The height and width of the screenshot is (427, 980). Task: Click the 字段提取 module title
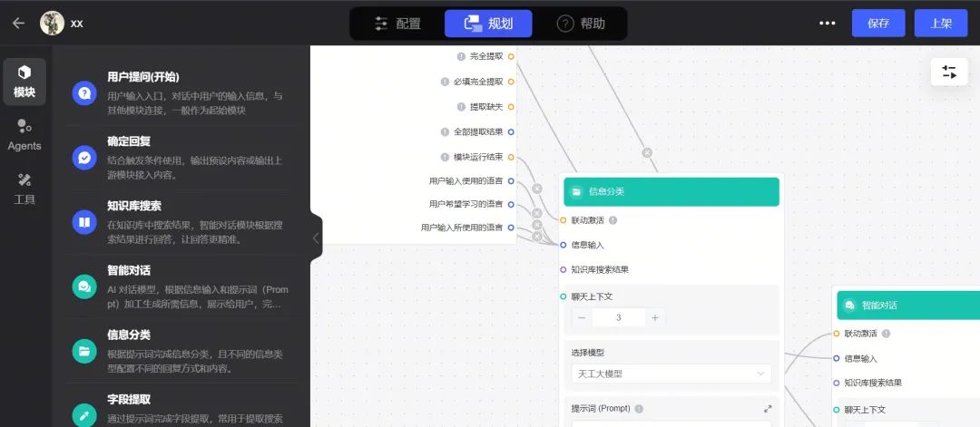(129, 400)
